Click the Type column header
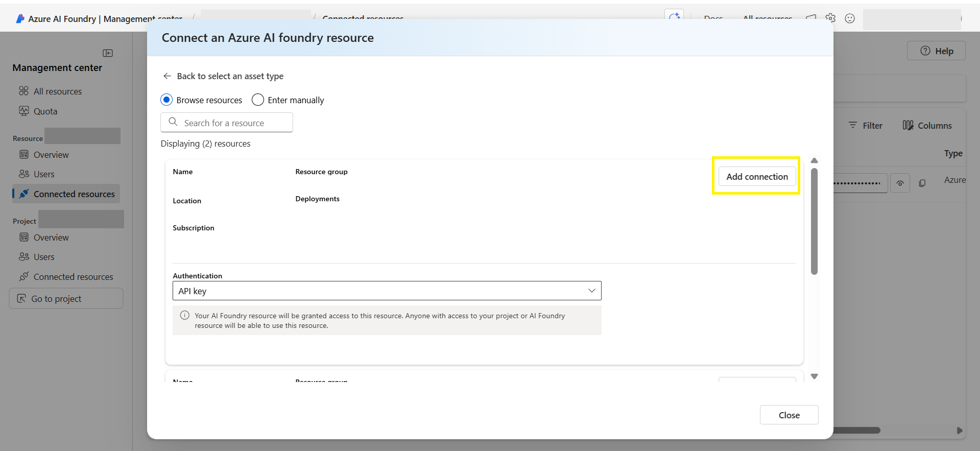980x451 pixels. coord(953,153)
